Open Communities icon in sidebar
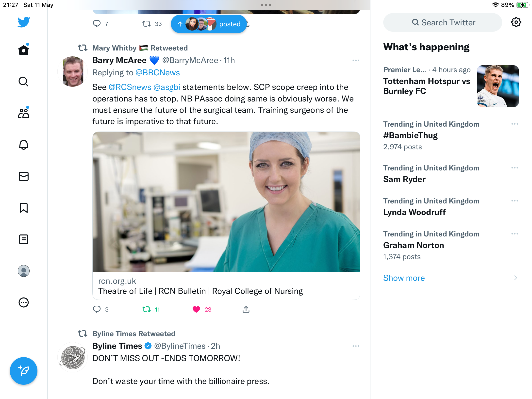The width and height of the screenshot is (532, 399). tap(24, 113)
